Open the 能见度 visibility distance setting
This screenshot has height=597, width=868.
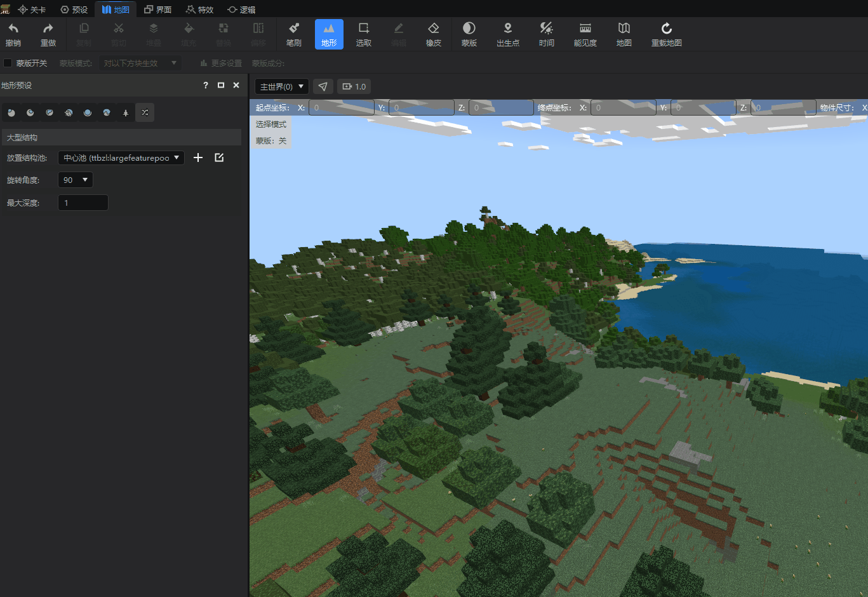point(585,34)
